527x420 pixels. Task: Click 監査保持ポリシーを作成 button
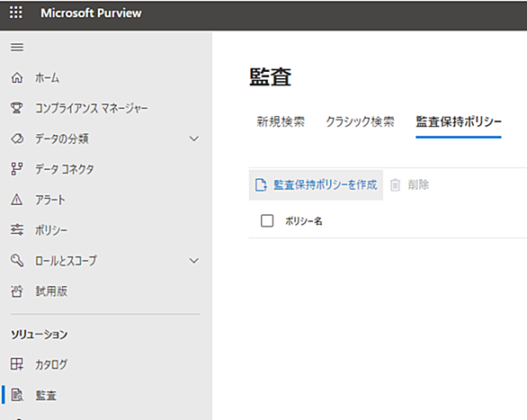point(316,184)
